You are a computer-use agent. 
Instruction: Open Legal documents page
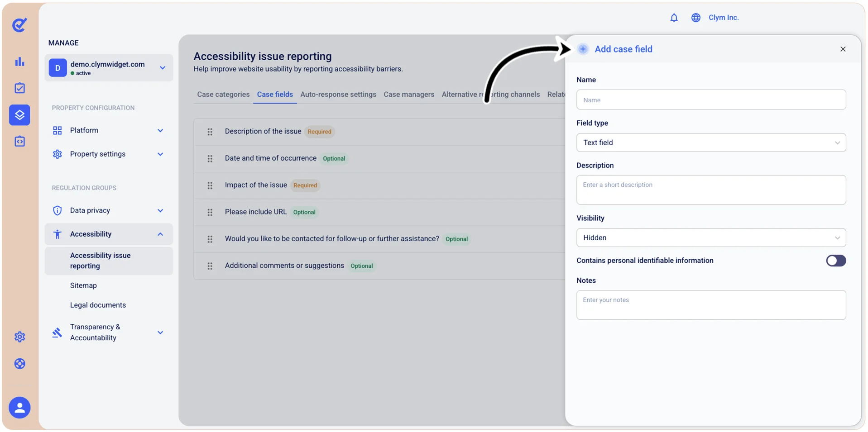tap(98, 305)
